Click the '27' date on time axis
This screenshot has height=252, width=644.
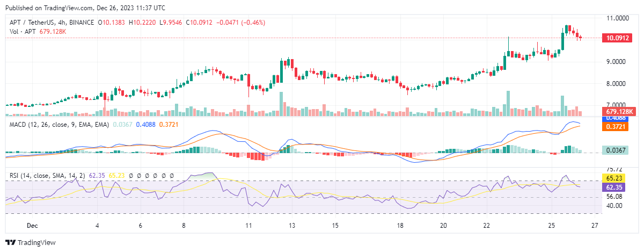pos(594,226)
